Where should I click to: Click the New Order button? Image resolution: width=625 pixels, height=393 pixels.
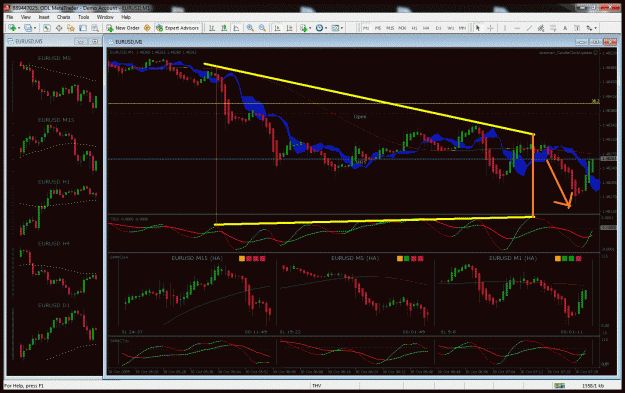tap(123, 28)
